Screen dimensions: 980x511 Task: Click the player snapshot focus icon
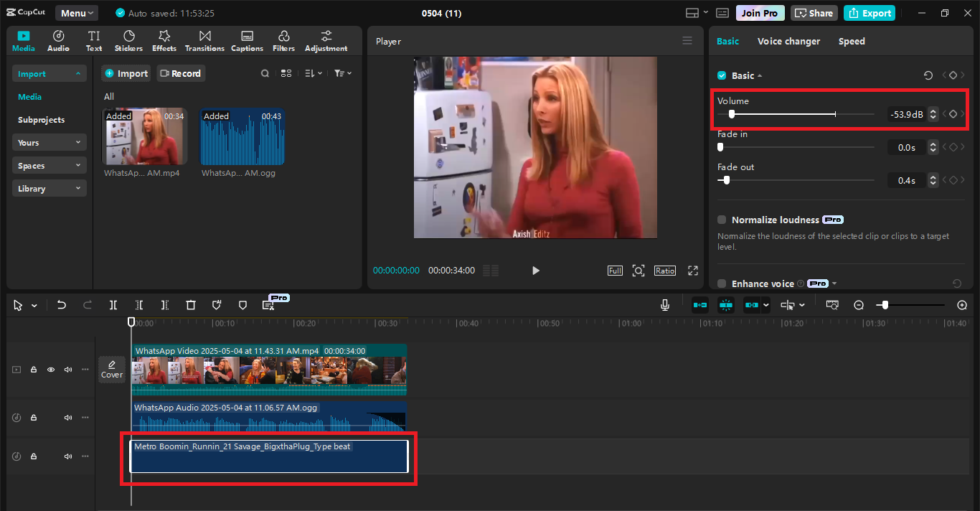click(x=638, y=271)
